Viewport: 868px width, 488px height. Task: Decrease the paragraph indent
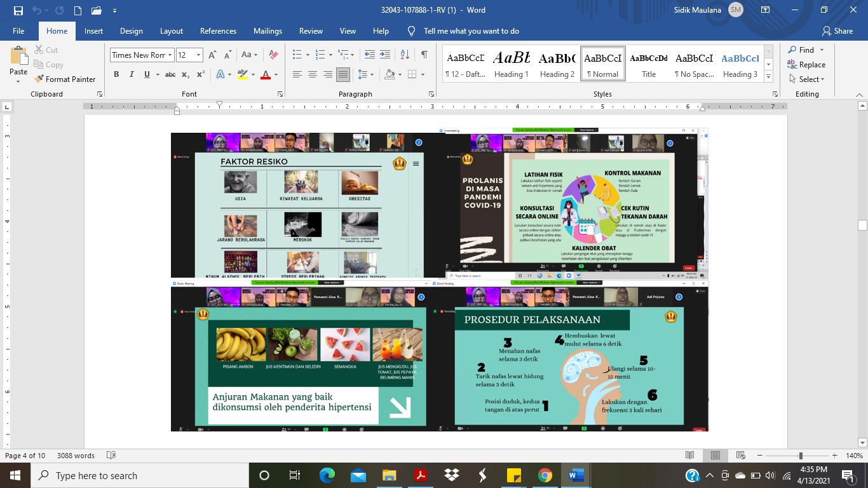(x=369, y=55)
